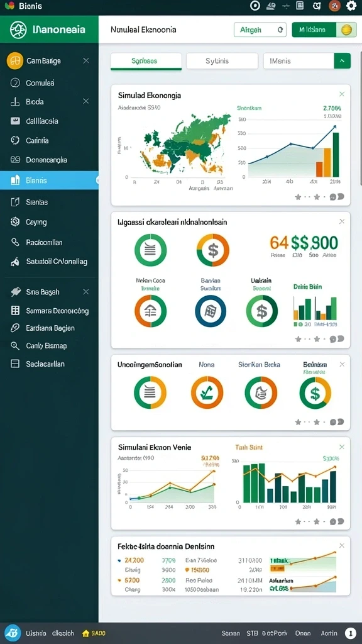Viewport: 362px width, 644px height.
Task: Expand the IMsnis dropdown arrow
Action: pos(343,61)
